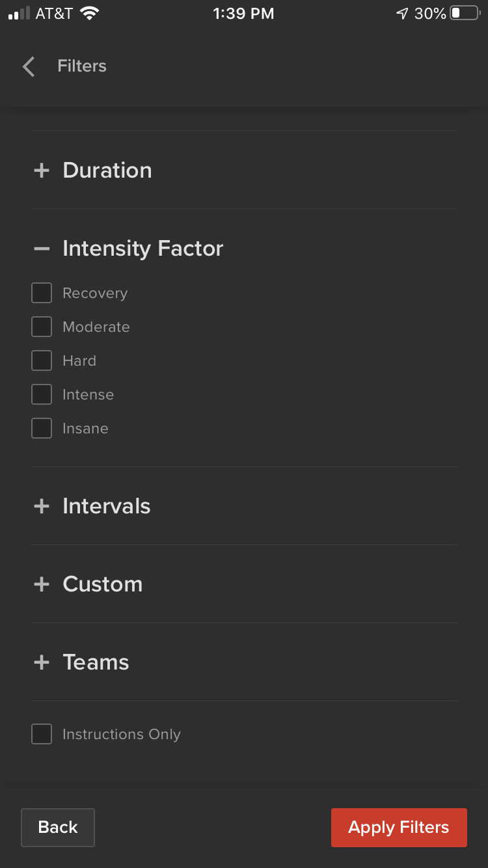Image resolution: width=488 pixels, height=868 pixels.
Task: Check the Recovery intensity checkbox
Action: [x=42, y=293]
